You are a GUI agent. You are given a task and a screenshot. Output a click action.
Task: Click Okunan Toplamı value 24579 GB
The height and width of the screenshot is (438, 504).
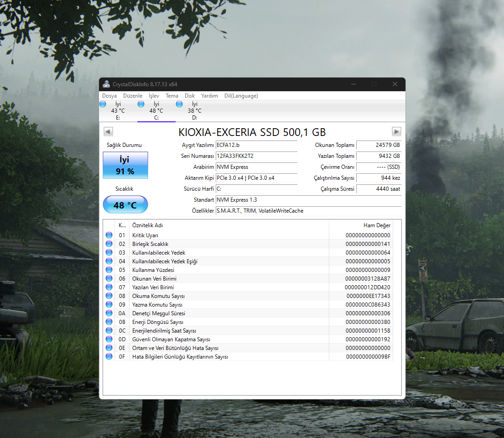pos(379,145)
